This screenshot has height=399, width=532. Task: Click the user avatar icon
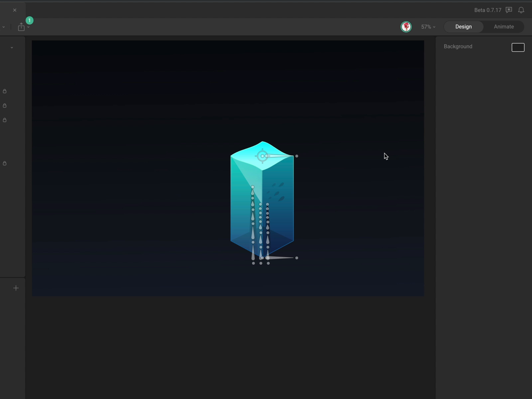click(x=406, y=27)
